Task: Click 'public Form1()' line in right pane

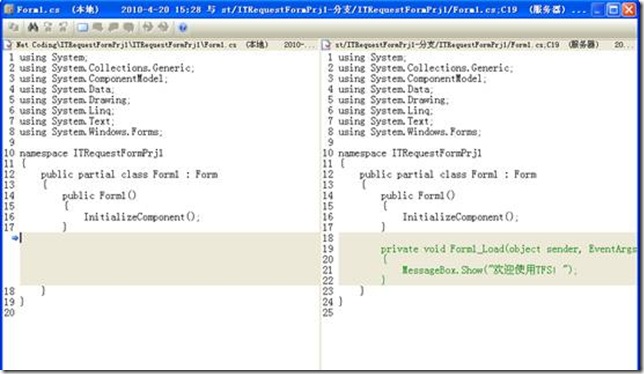Action: click(418, 195)
